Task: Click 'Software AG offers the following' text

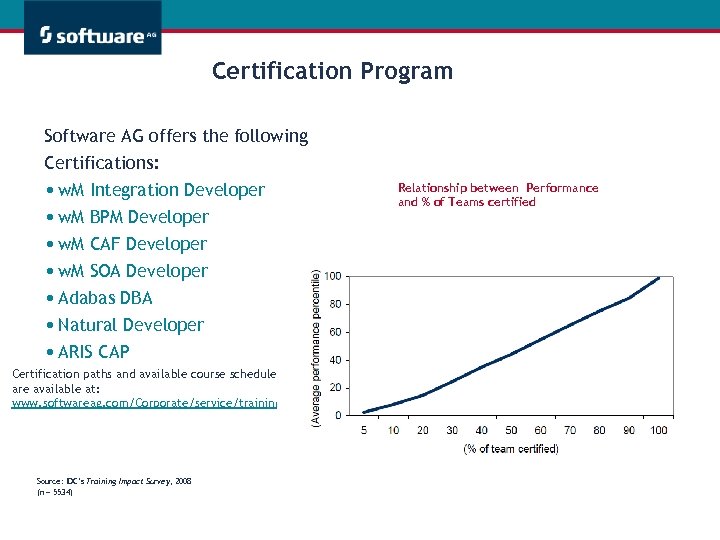Action: point(176,136)
